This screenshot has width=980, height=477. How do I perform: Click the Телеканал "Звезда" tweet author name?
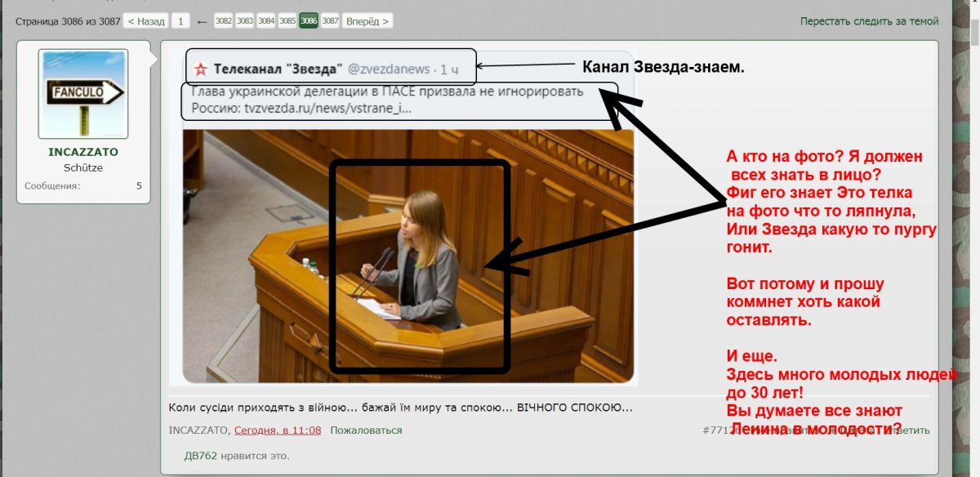tap(278, 69)
